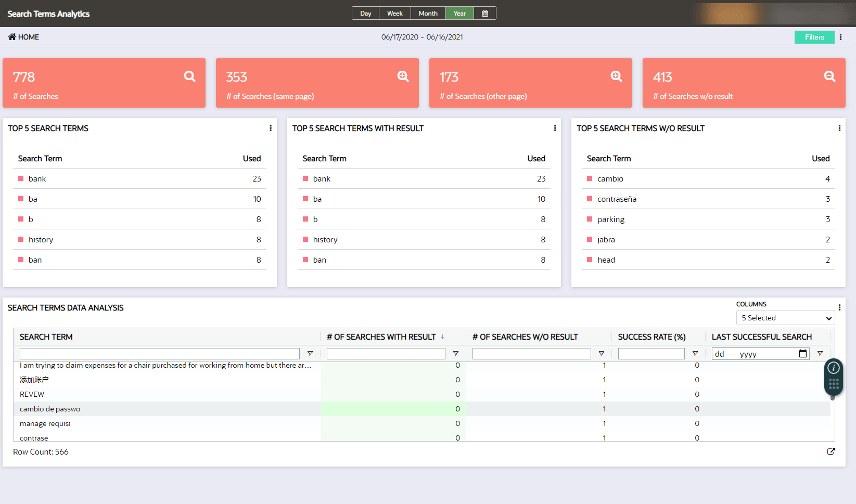Toggle the Search Term column filter funnel
856x504 pixels.
point(310,353)
